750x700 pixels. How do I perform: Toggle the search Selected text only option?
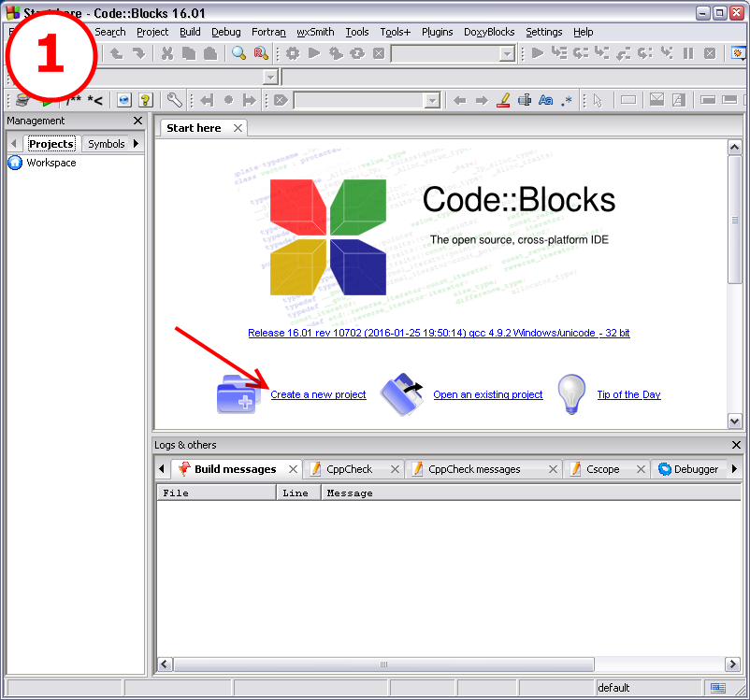pos(525,100)
